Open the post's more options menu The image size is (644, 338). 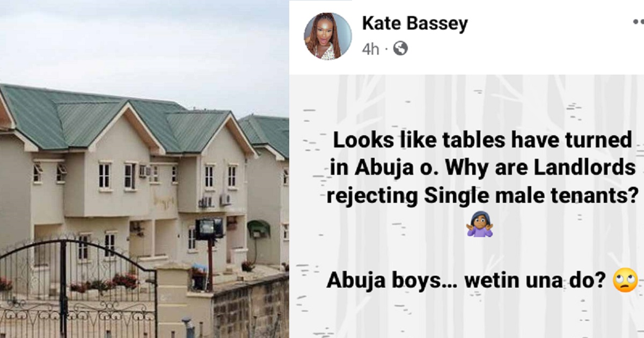[638, 23]
